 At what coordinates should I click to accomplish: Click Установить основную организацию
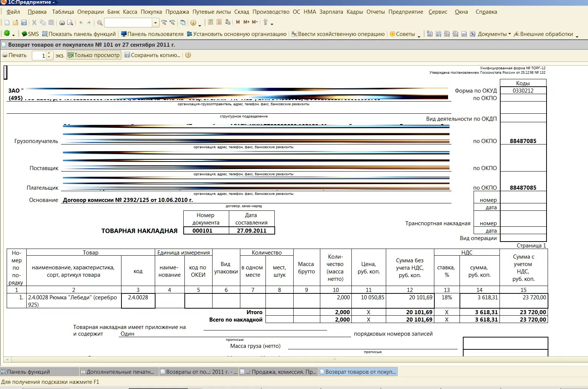(x=237, y=34)
